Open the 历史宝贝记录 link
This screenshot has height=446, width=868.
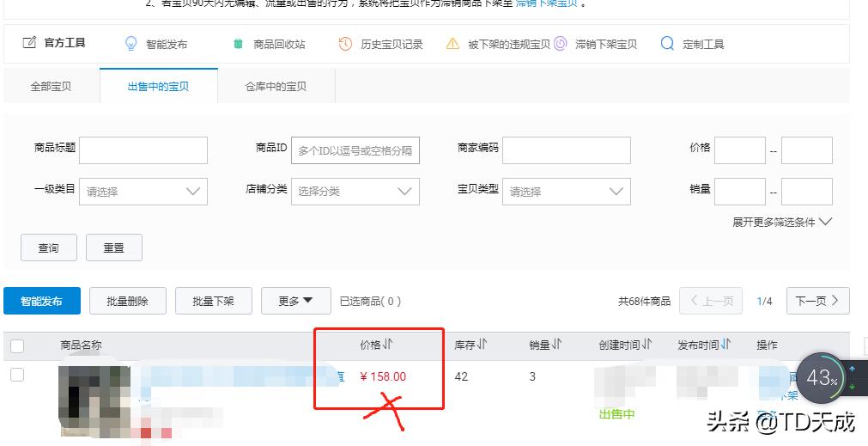tap(392, 45)
